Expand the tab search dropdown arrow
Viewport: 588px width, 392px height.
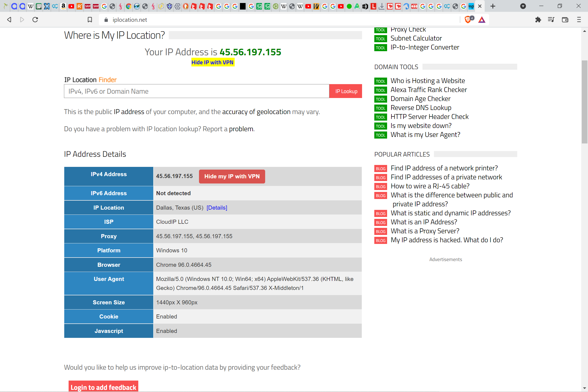523,6
